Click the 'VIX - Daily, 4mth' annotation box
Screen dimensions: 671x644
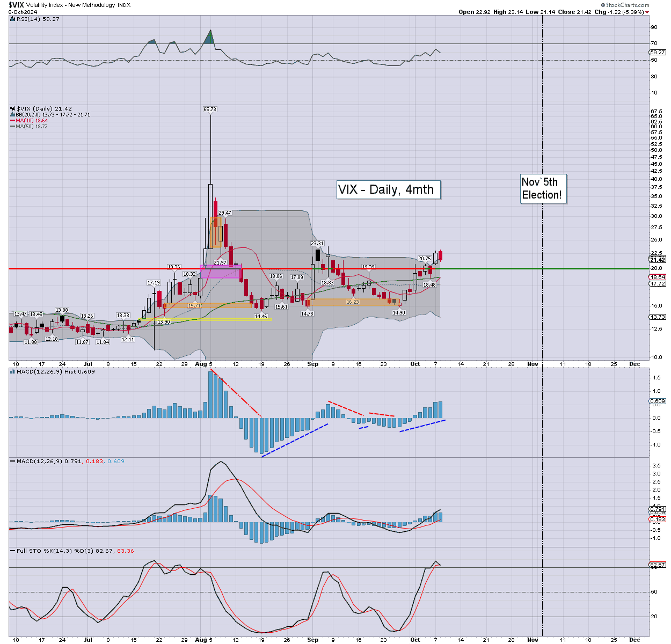388,189
